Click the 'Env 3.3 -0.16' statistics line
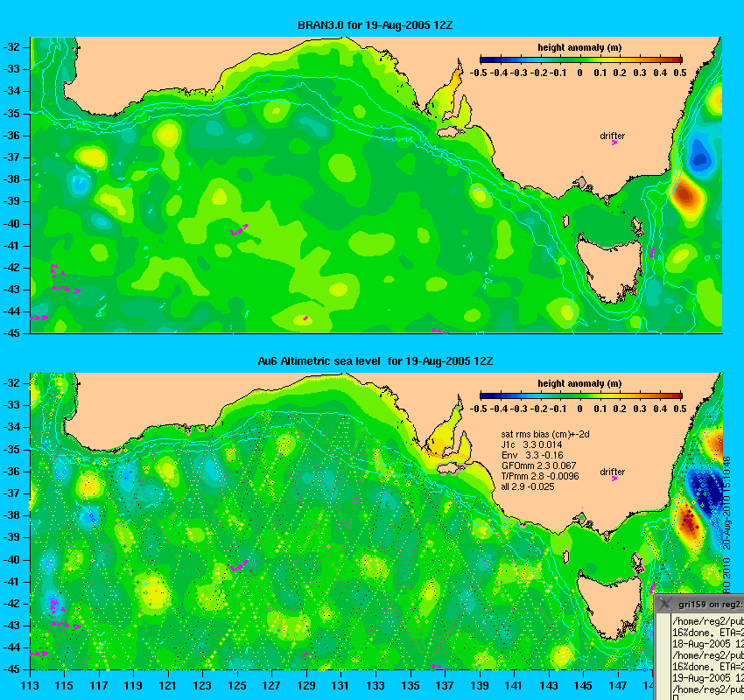 click(x=532, y=455)
